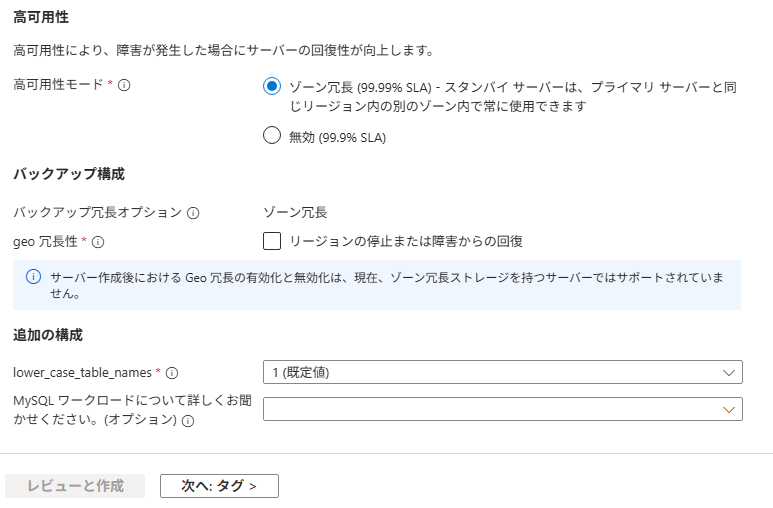The height and width of the screenshot is (508, 773).
Task: Click info icon next to 高可用性モード
Action: (x=125, y=86)
